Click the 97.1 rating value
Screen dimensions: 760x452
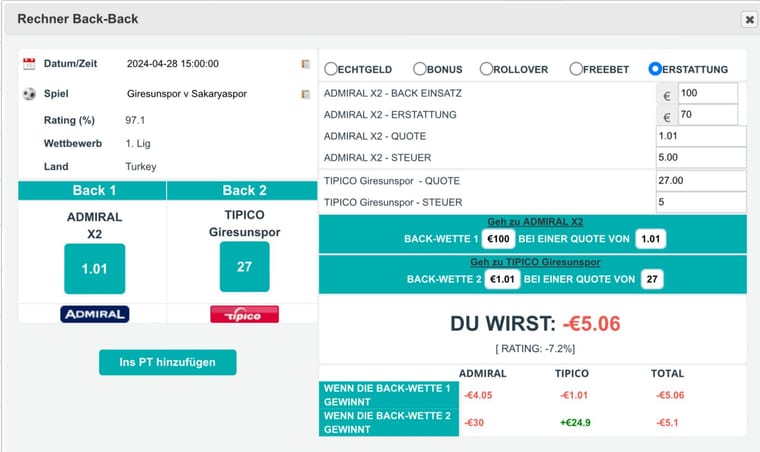click(x=135, y=120)
